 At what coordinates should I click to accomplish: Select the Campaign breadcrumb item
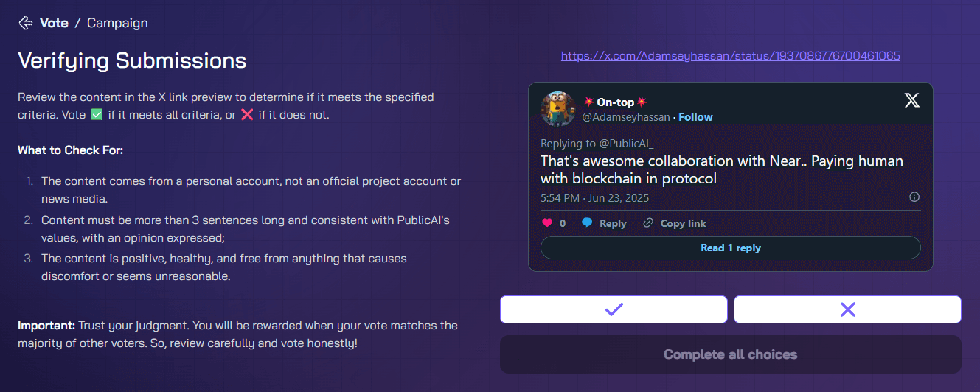click(x=117, y=23)
